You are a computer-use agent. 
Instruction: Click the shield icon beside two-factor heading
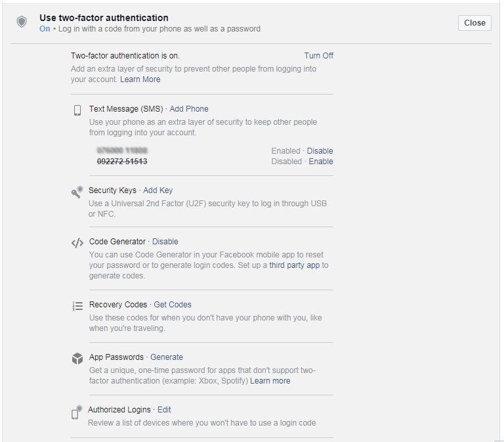[22, 22]
